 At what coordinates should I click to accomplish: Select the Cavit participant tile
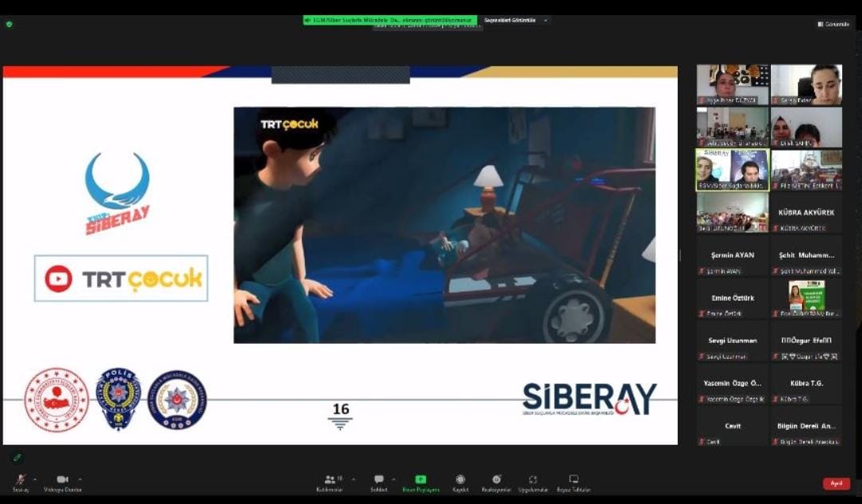click(x=732, y=427)
